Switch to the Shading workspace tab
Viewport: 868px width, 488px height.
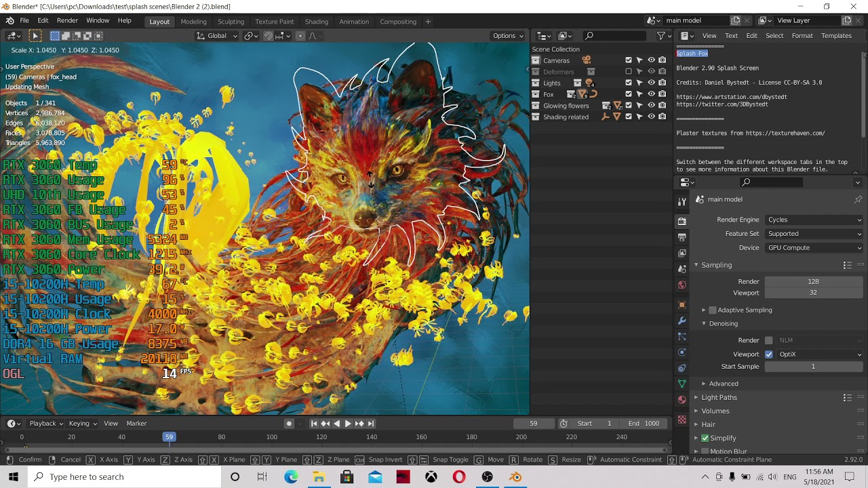316,22
